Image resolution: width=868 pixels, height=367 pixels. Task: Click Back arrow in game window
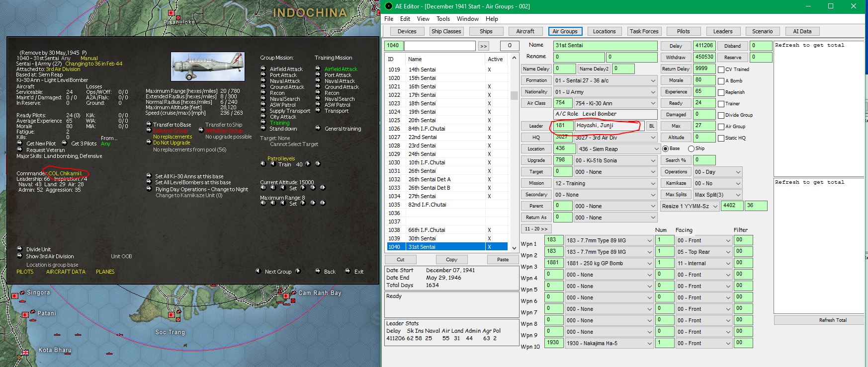coord(318,271)
